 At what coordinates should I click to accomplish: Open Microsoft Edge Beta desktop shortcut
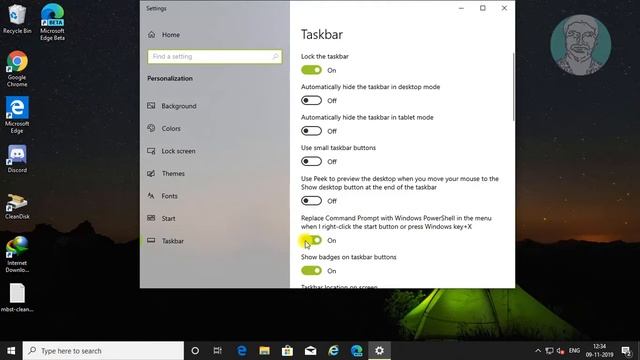(52, 22)
